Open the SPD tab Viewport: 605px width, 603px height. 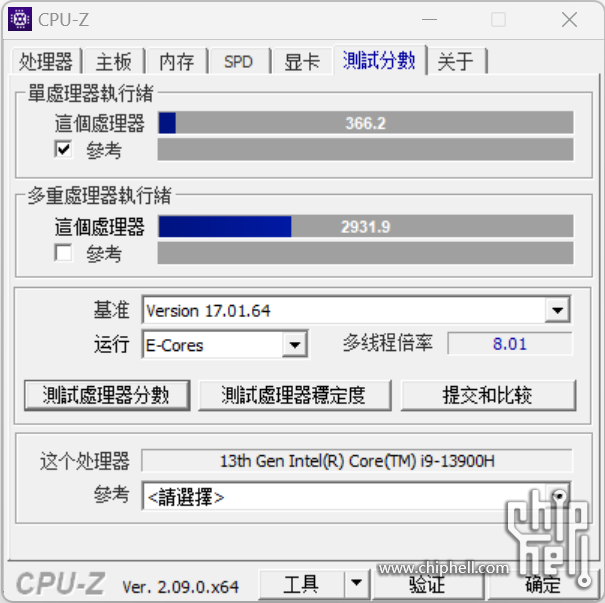(x=238, y=61)
